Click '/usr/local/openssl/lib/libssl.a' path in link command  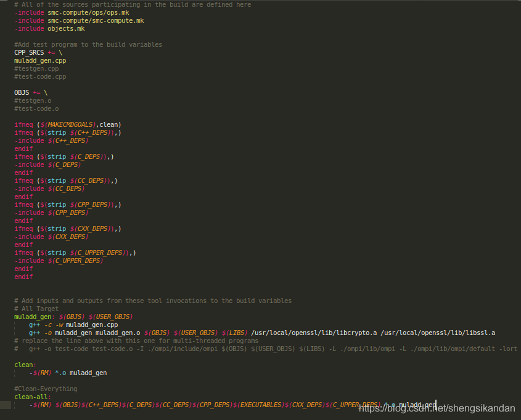(438, 333)
